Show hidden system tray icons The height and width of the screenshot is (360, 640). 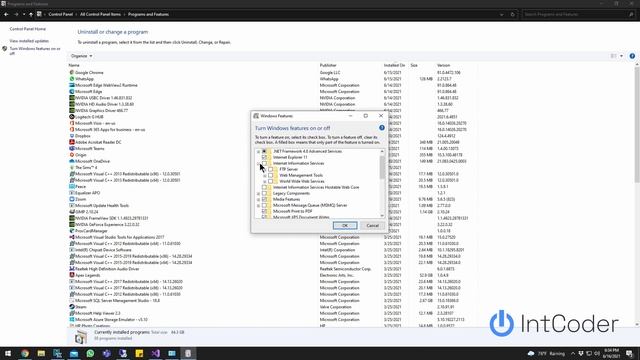coord(573,353)
